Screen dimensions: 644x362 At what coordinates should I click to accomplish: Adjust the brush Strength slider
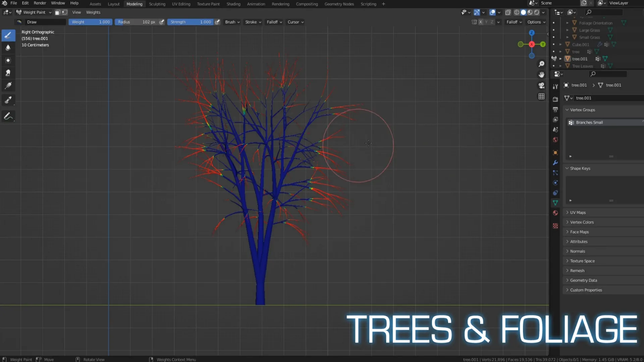click(190, 22)
